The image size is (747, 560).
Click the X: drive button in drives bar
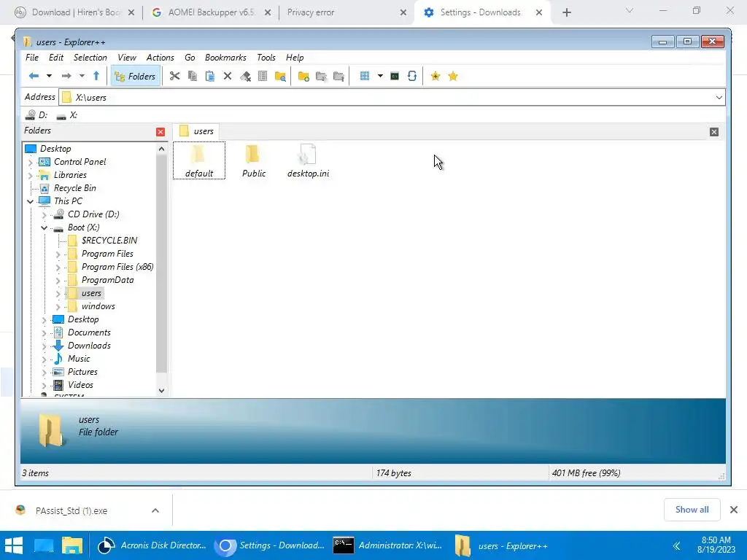click(66, 115)
